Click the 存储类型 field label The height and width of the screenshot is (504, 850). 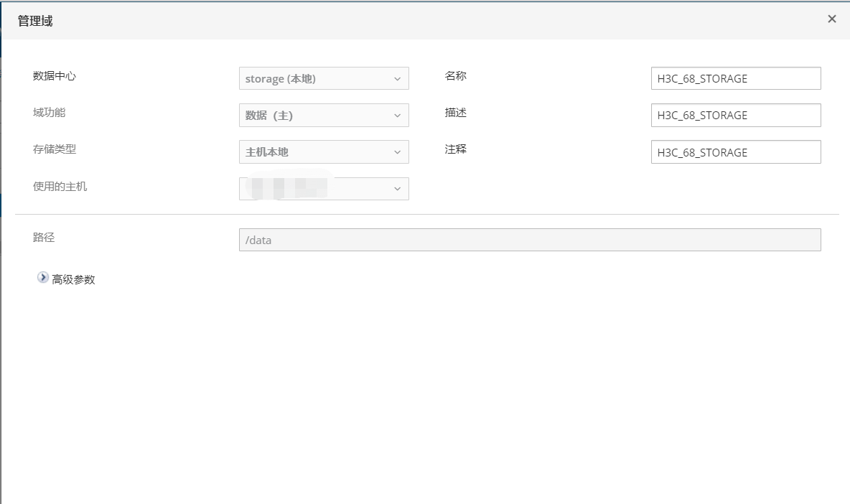click(55, 149)
